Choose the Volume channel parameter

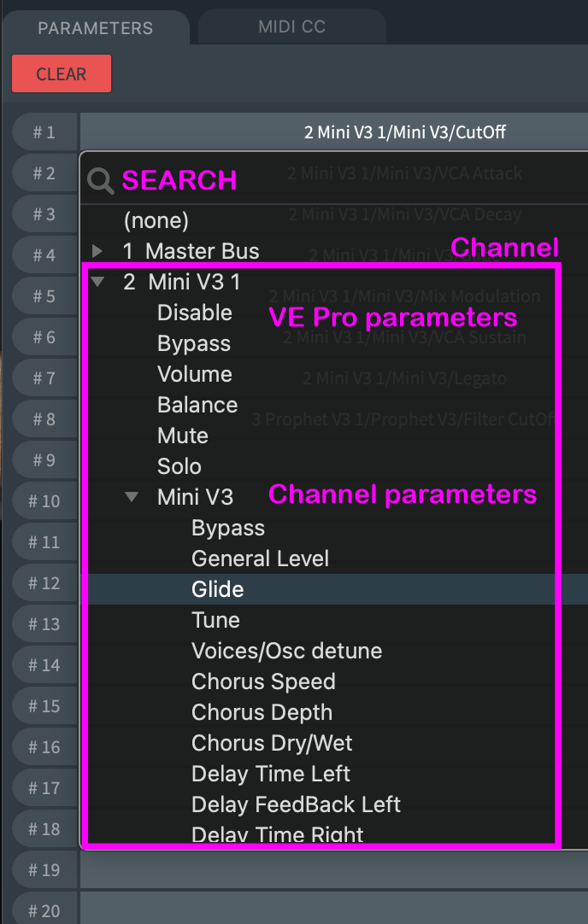coord(194,374)
